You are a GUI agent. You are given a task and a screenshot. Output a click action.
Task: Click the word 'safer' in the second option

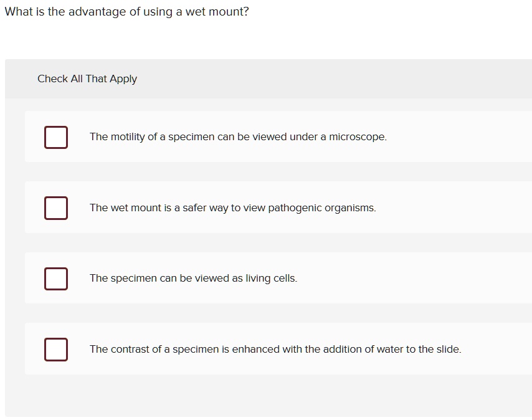pyautogui.click(x=195, y=208)
